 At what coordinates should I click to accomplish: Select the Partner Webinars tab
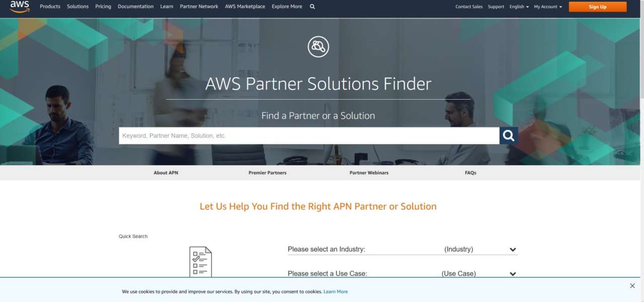click(x=369, y=173)
